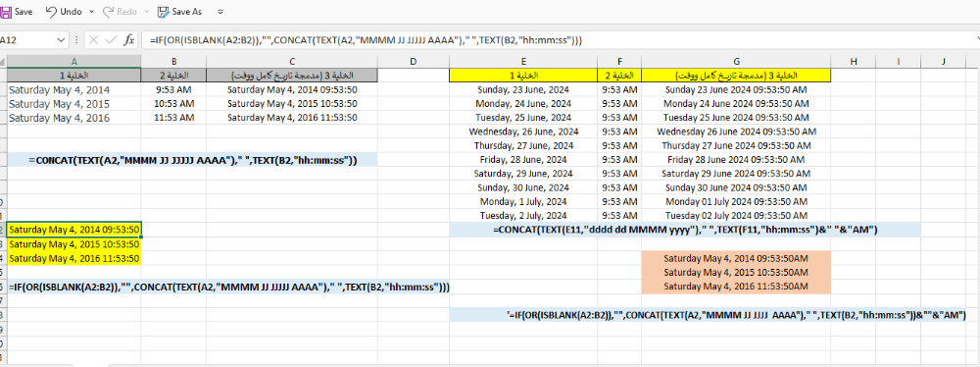Screen dimensions: 980x367
Task: Click the =CONCAT(TEXT(E11 formula cell
Action: 685,230
